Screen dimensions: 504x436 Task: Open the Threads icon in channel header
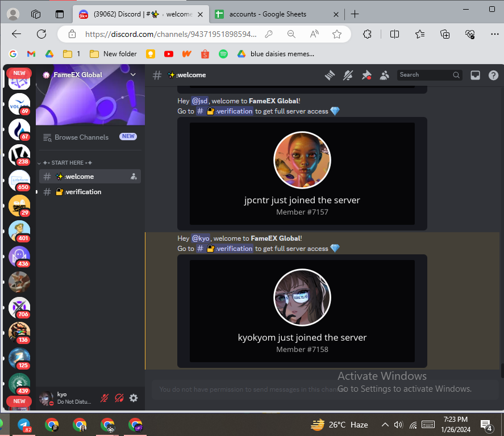coord(330,75)
